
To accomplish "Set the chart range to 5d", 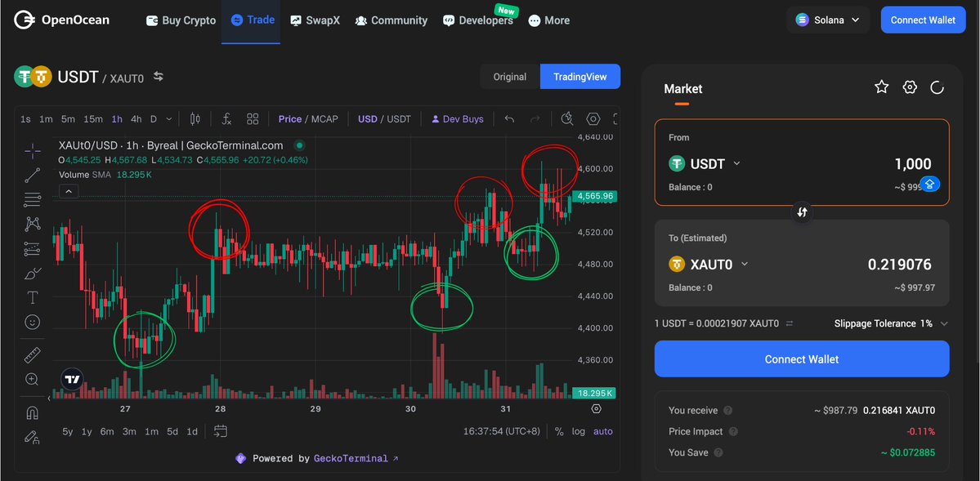I will point(172,432).
